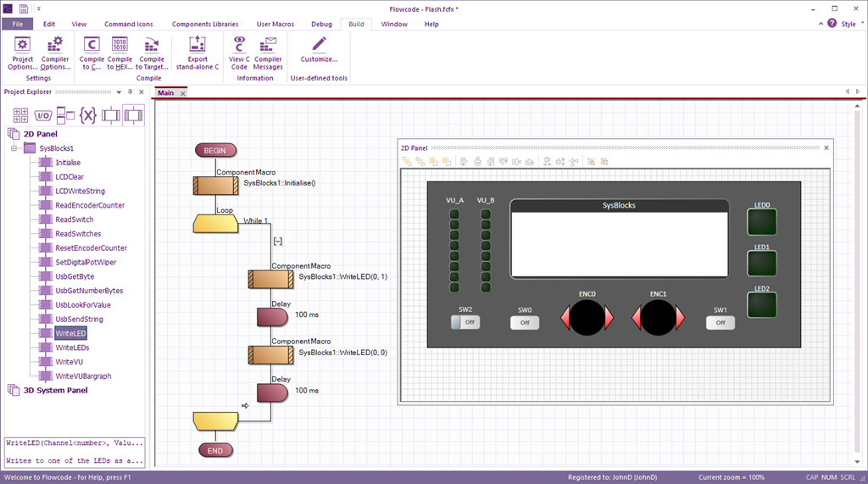
Task: Click the LED0 indicator
Action: coord(762,222)
